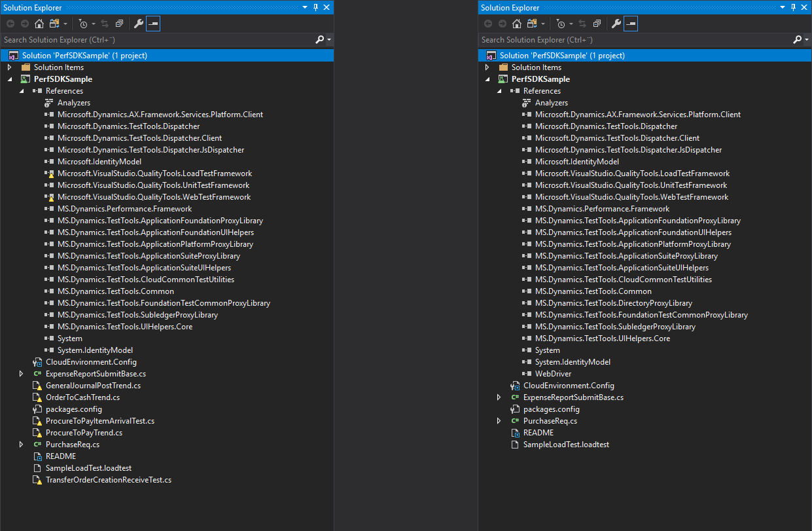Select TransferOrderCreationReceiveTest.cs in left panel
The height and width of the screenshot is (531, 812).
click(x=108, y=480)
